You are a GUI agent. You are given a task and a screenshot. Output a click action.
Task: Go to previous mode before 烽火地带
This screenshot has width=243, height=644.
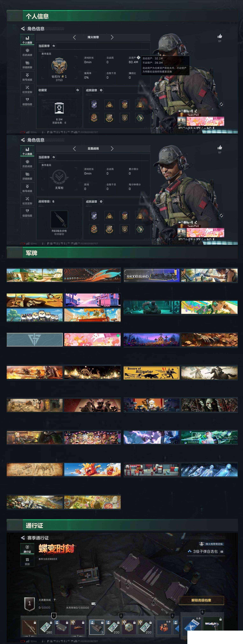[74, 37]
